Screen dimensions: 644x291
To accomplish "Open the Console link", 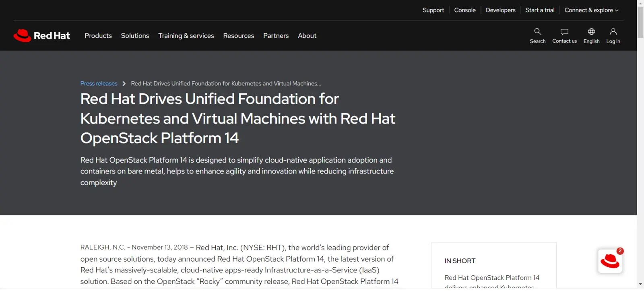I will 465,10.
